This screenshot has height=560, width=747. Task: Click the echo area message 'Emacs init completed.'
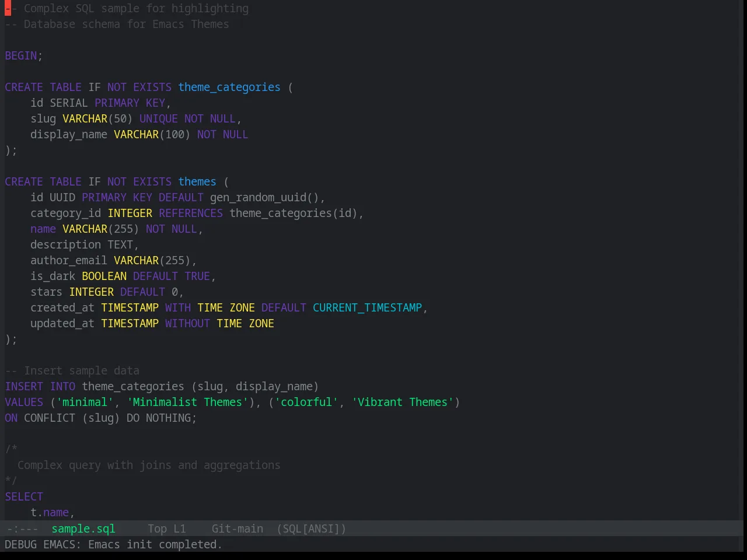tap(155, 544)
